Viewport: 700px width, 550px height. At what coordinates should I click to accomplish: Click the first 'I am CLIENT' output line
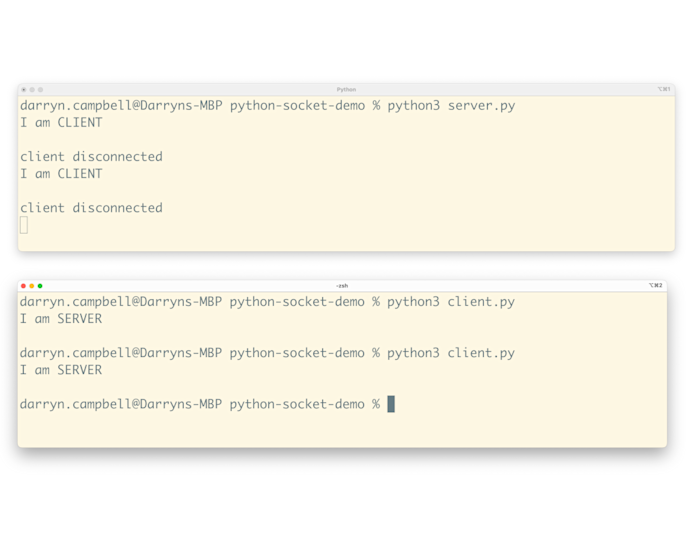(x=61, y=122)
